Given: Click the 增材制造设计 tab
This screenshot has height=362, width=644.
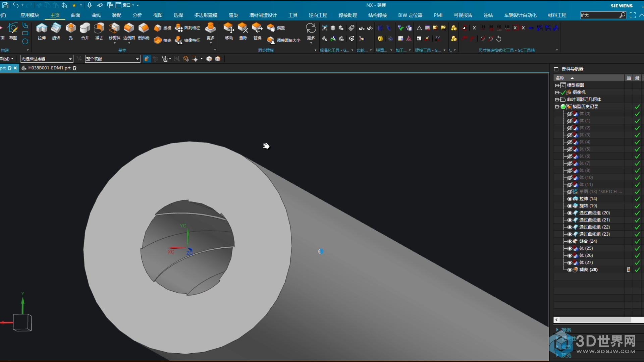Looking at the screenshot, I should (x=263, y=15).
